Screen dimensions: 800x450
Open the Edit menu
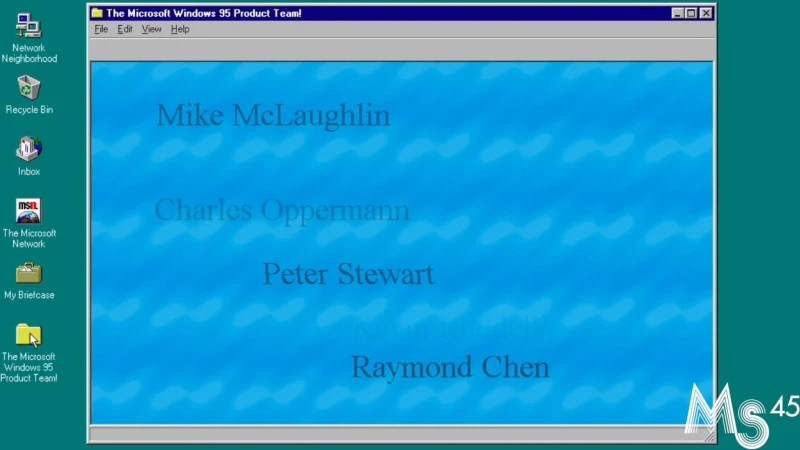point(125,29)
